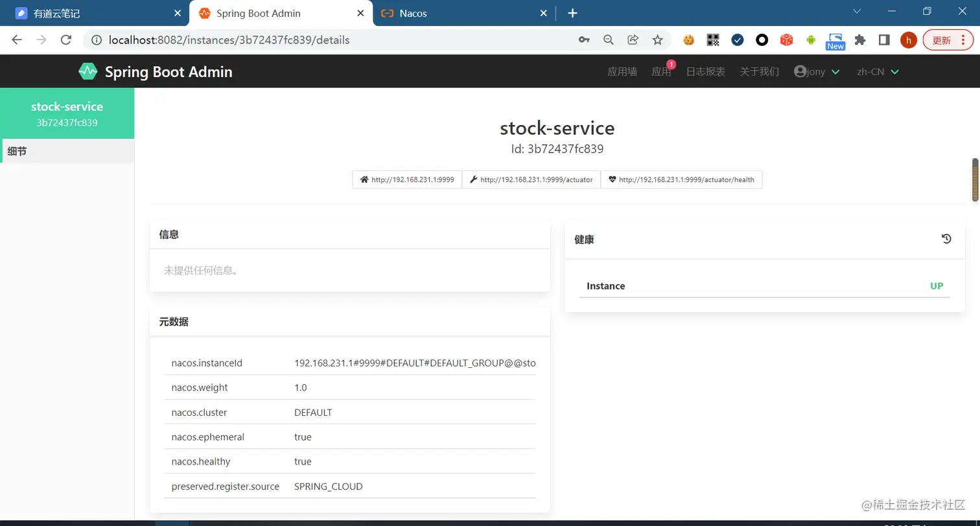The image size is (980, 526).
Task: Open the tab search chevron in title bar
Action: click(857, 12)
